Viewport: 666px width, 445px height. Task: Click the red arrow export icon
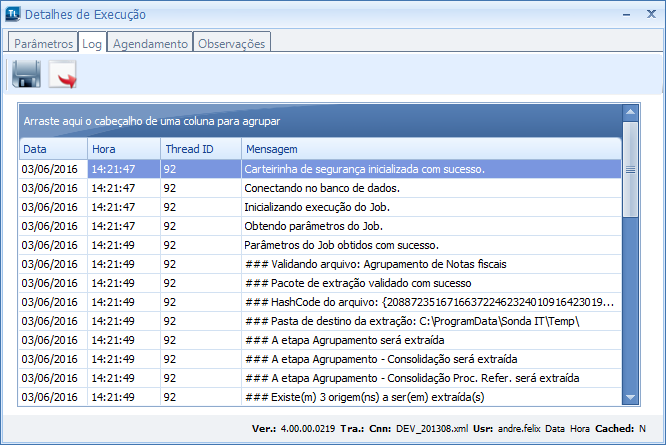(x=63, y=74)
